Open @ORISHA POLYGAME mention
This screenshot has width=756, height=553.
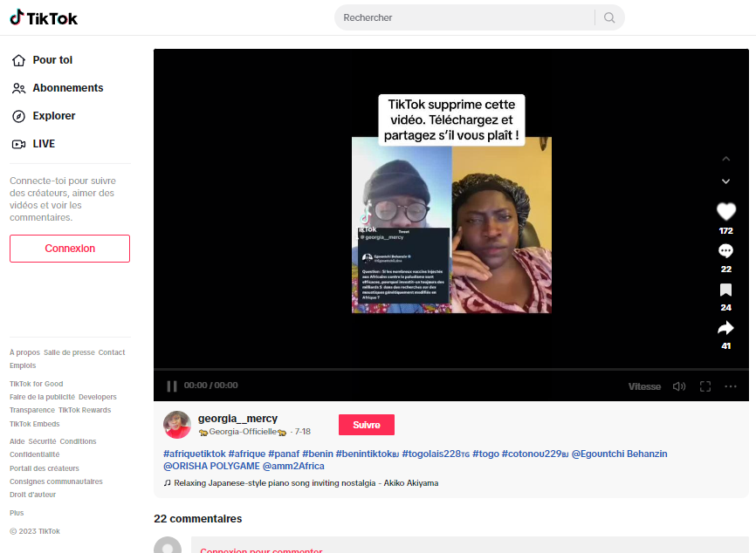tap(211, 467)
